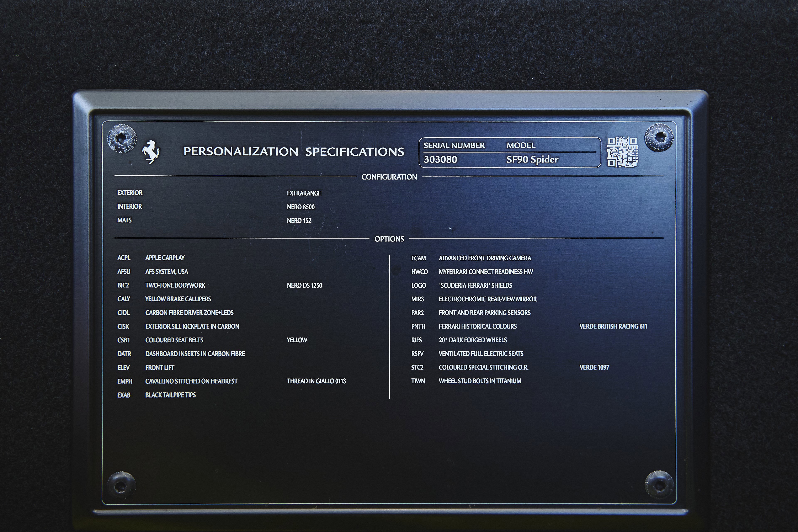Image resolution: width=798 pixels, height=532 pixels.
Task: Click the 'ELEV' option code
Action: (124, 367)
